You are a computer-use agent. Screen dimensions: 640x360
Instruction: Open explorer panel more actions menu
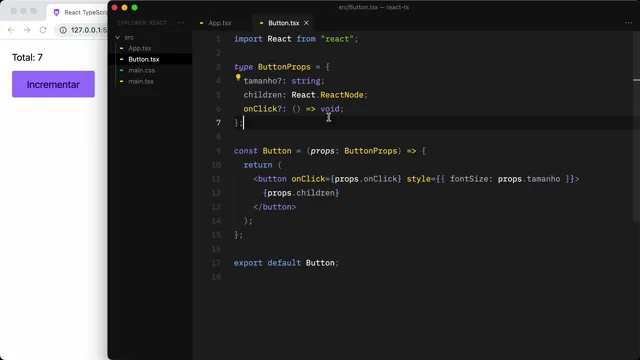[180, 23]
